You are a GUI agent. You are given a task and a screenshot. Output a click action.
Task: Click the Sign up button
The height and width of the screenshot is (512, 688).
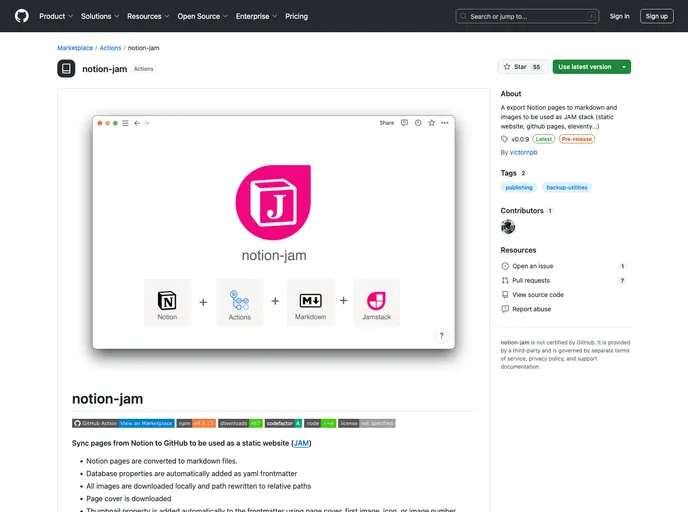coord(656,16)
